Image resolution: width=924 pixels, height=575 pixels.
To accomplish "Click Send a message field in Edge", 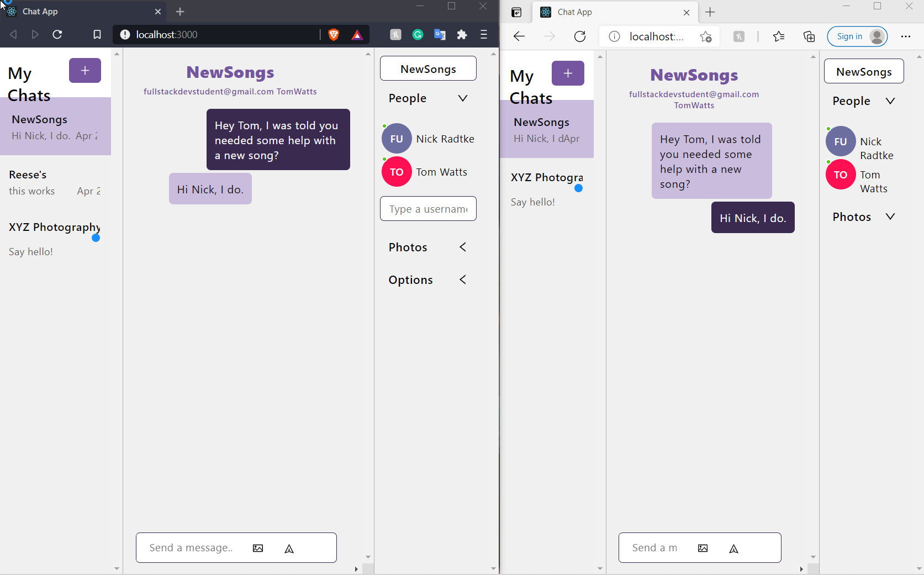I will [x=655, y=548].
